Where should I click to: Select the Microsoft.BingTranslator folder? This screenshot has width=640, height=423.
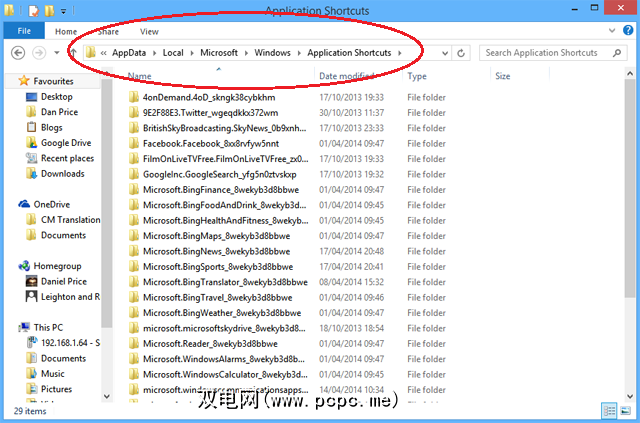(225, 282)
